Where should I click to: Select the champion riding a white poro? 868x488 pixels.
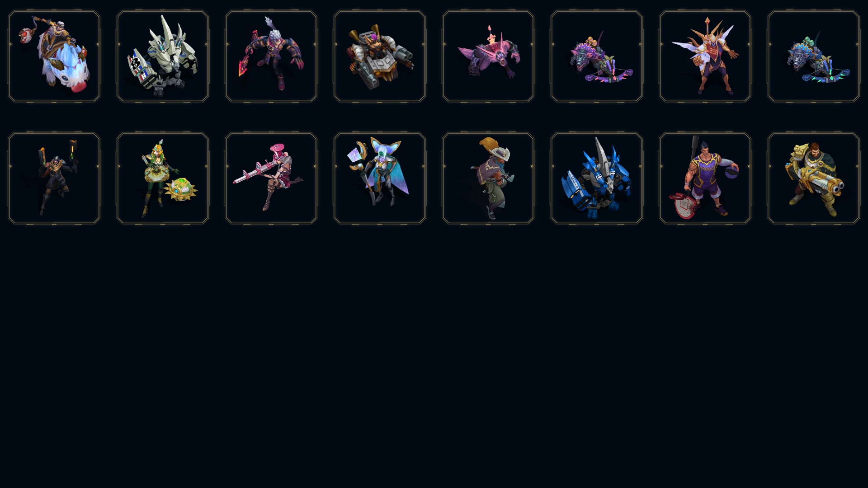point(54,56)
